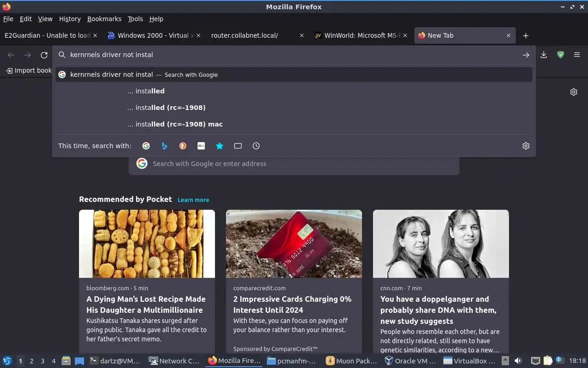Open the credit card in soil thumbnail
588x368 pixels.
point(294,244)
